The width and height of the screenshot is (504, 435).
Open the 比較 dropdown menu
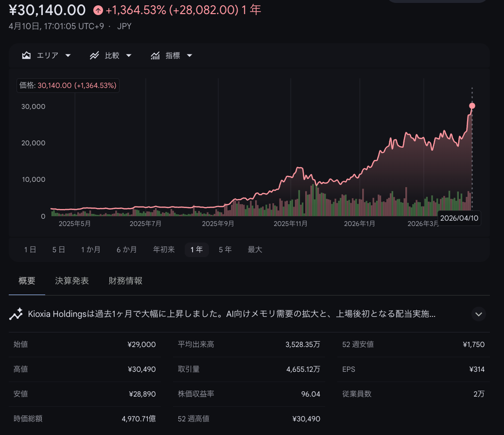112,55
